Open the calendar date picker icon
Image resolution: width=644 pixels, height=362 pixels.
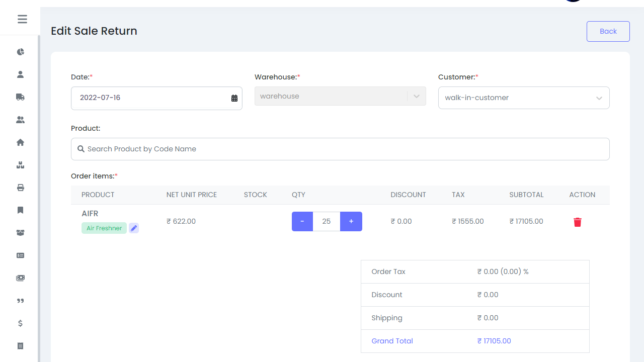234,98
